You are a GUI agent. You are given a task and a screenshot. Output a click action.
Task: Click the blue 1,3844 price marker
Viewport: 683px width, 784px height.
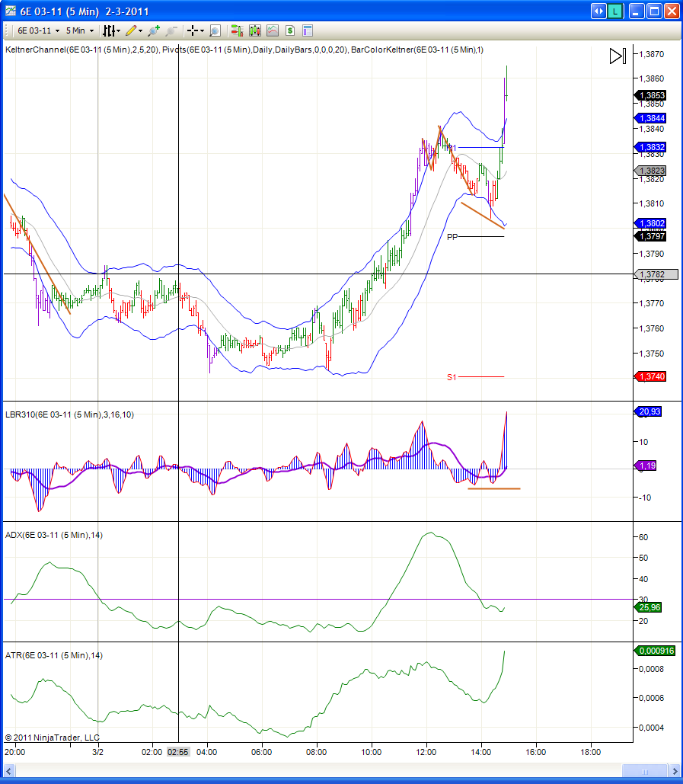click(x=650, y=118)
